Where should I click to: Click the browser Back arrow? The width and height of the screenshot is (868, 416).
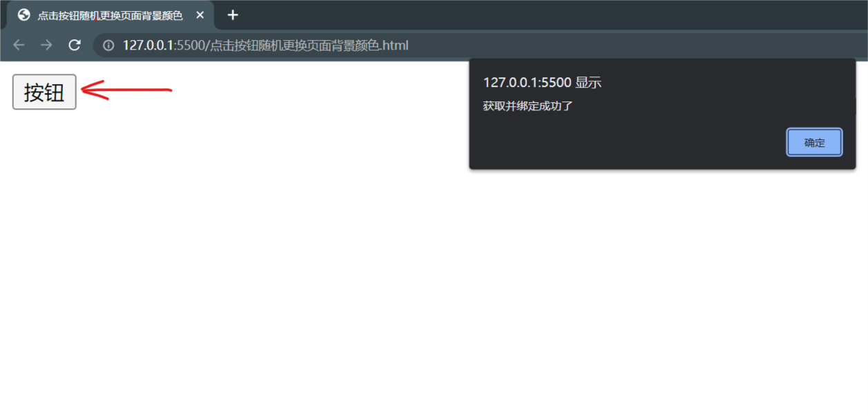(19, 46)
